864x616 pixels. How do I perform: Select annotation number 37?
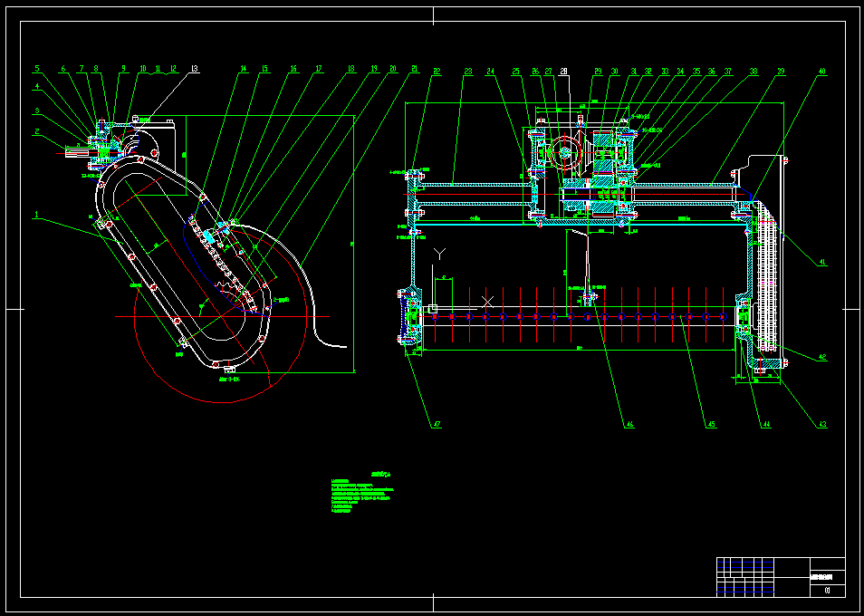coord(728,71)
